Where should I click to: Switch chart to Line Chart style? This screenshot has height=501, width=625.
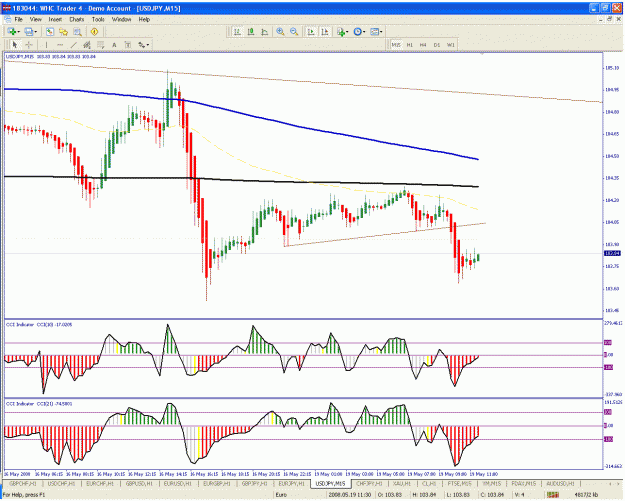pyautogui.click(x=264, y=31)
